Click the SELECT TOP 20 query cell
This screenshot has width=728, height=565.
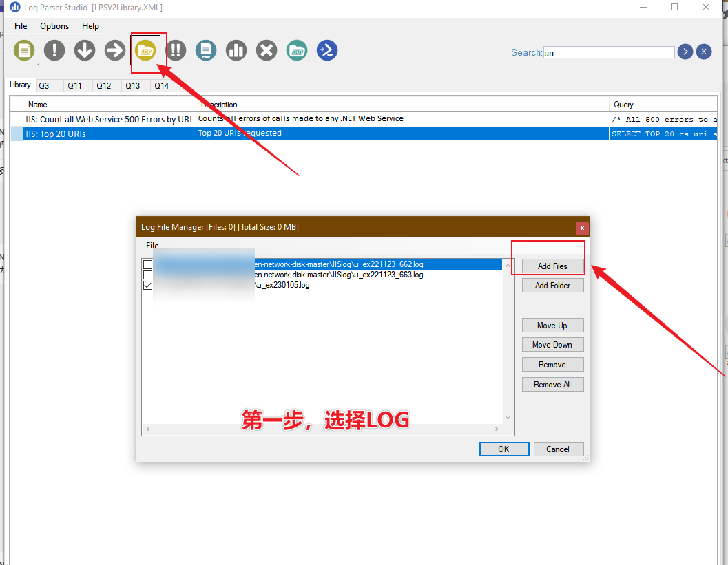click(x=663, y=134)
